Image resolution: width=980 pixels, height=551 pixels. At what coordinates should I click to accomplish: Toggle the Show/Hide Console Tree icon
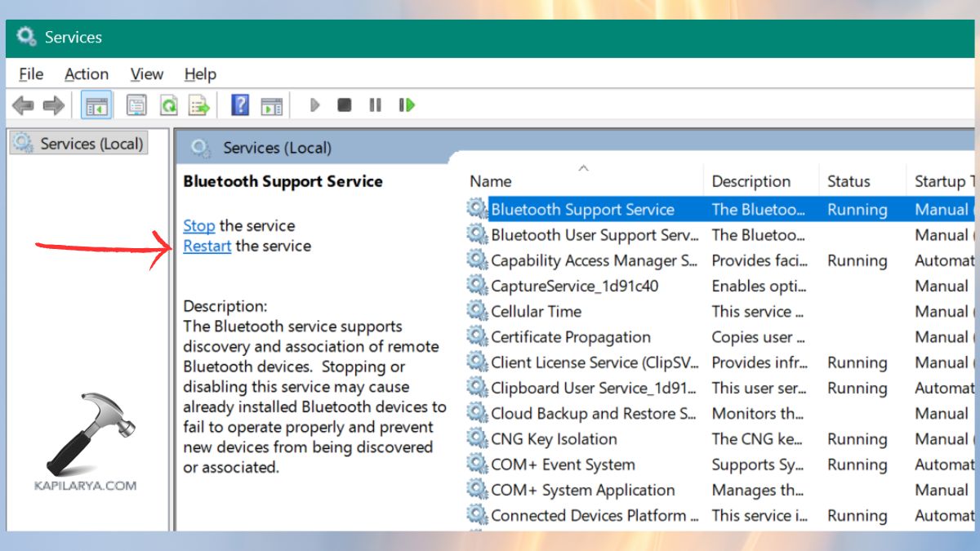coord(95,104)
